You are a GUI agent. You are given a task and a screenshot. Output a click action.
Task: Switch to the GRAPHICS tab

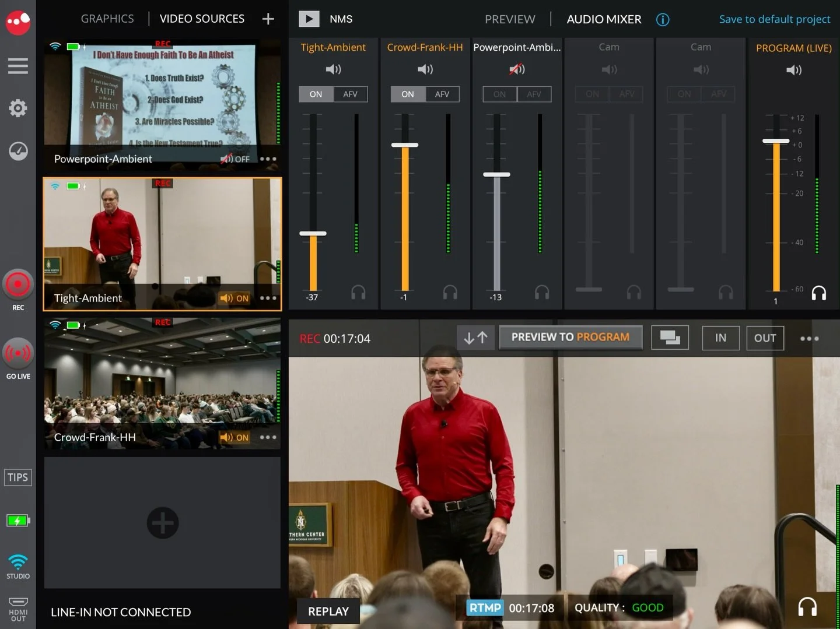click(x=107, y=19)
